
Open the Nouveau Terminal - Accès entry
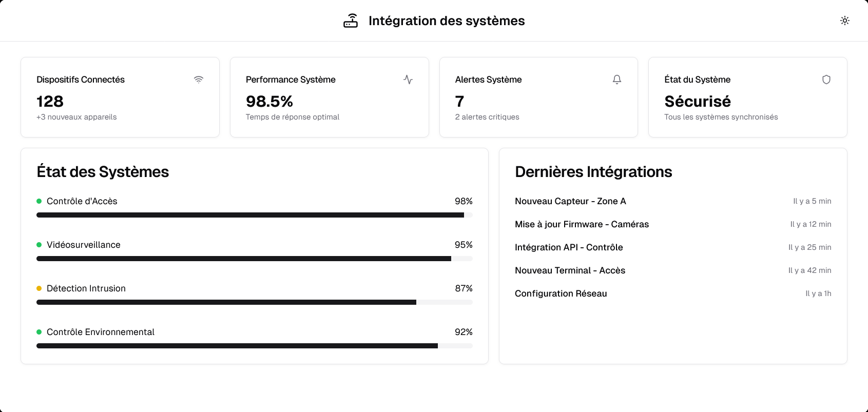[673, 270]
